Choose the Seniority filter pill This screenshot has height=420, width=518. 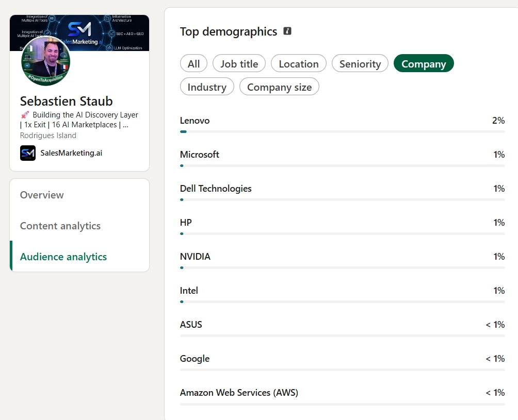[360, 63]
